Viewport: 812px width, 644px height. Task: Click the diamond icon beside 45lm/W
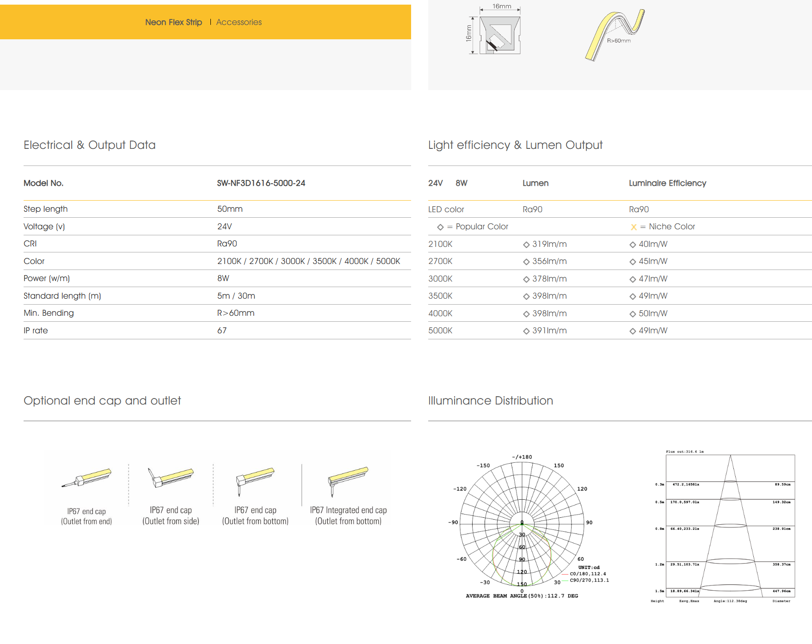[633, 262]
